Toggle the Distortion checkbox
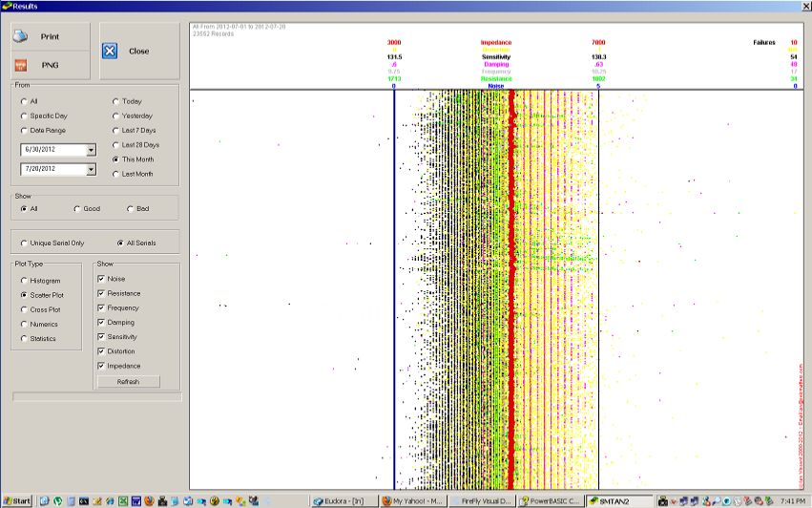This screenshot has width=812, height=508. (x=101, y=351)
